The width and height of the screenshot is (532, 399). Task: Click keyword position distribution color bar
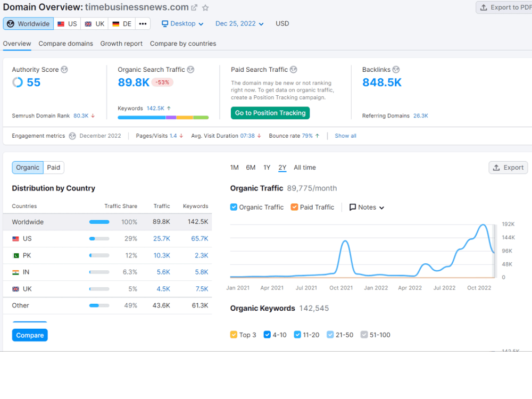click(163, 118)
